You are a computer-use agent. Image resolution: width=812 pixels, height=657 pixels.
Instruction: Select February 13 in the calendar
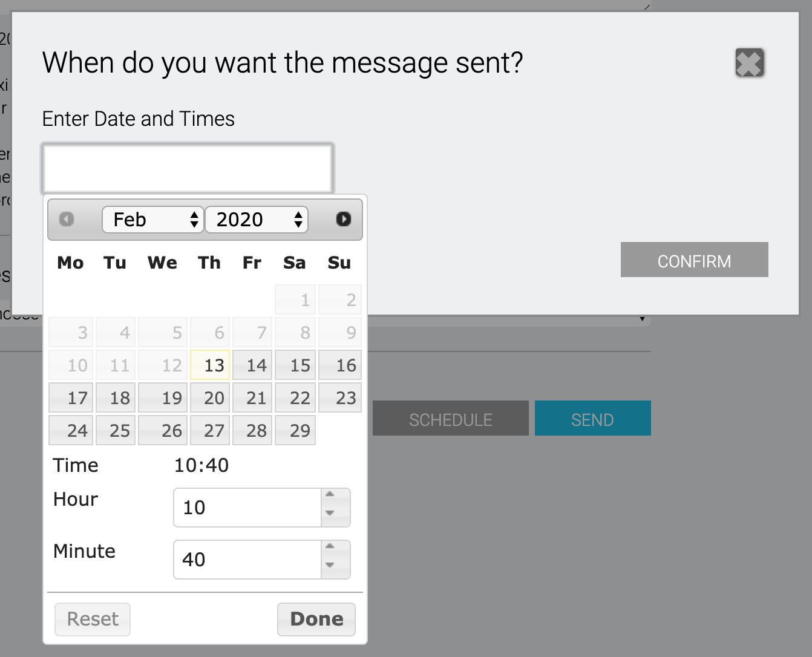[x=210, y=365]
